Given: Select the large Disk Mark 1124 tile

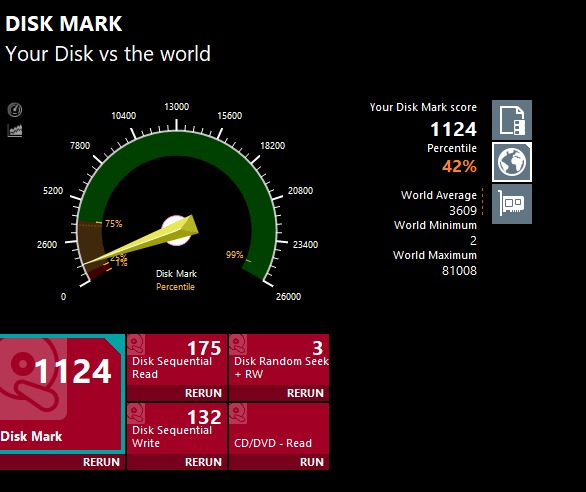Looking at the screenshot, I should 61,394.
